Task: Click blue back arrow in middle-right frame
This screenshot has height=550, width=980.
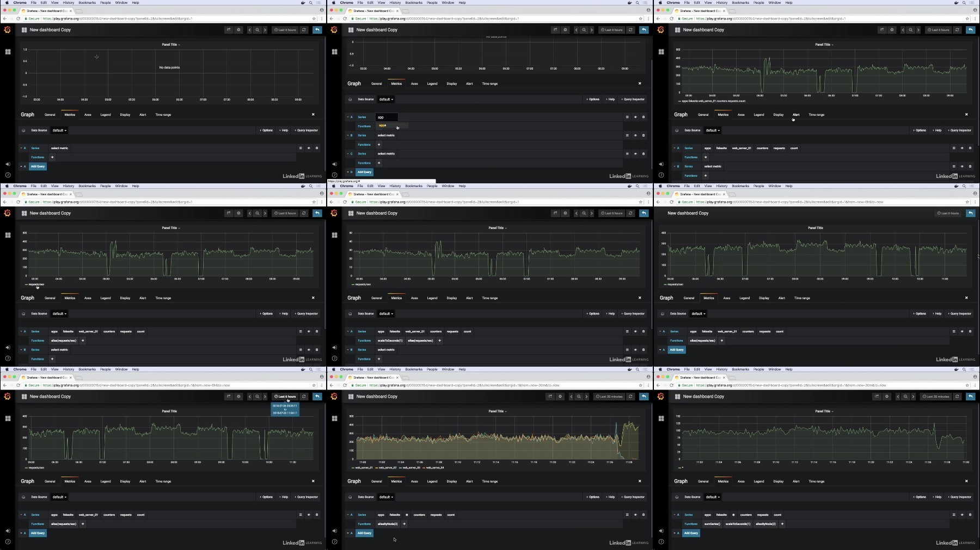Action: point(971,213)
